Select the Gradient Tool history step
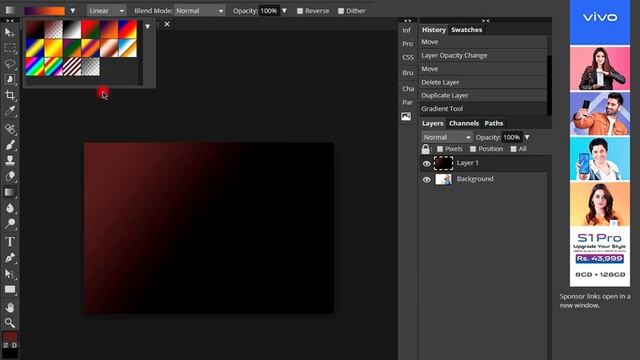The width and height of the screenshot is (640, 360). point(483,109)
